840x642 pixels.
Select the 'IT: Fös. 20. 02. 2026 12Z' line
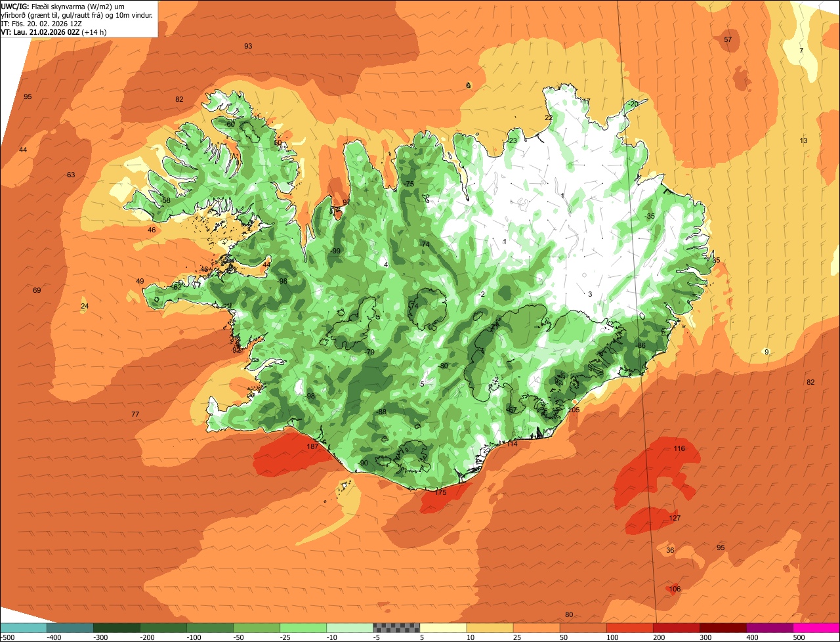[x=43, y=23]
